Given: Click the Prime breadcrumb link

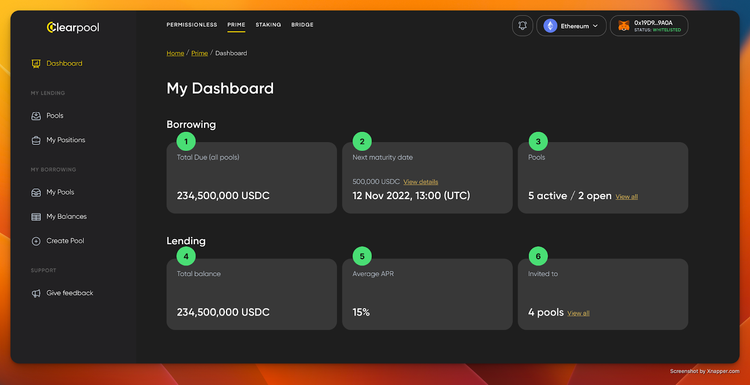Looking at the screenshot, I should pos(199,53).
